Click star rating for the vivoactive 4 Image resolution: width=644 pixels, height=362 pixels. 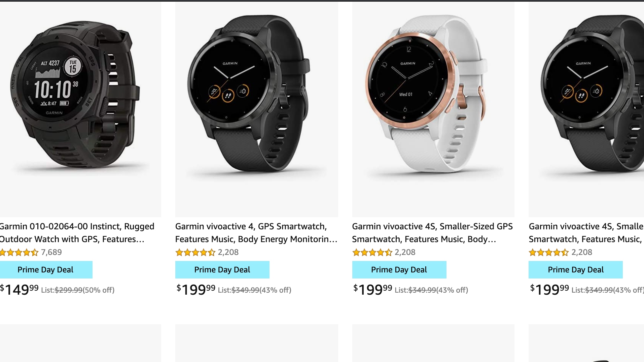[195, 252]
